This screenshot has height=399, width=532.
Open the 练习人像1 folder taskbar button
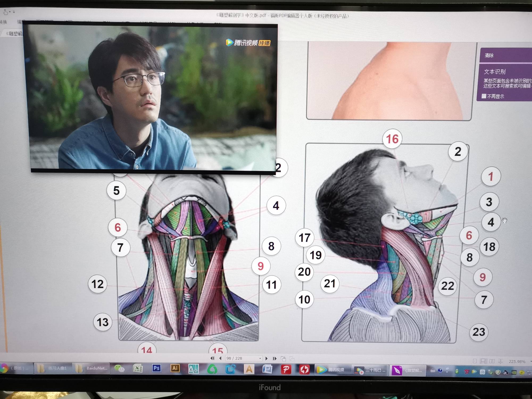(53, 368)
